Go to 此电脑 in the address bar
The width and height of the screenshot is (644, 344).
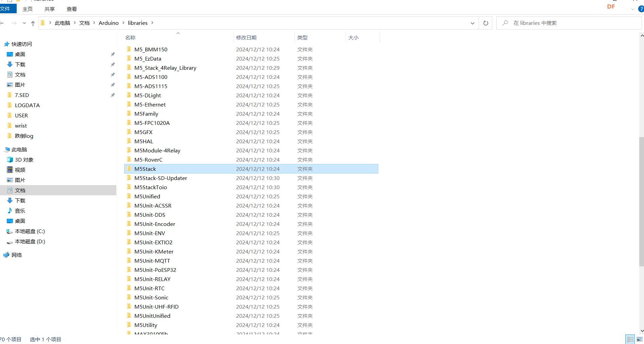pyautogui.click(x=62, y=23)
